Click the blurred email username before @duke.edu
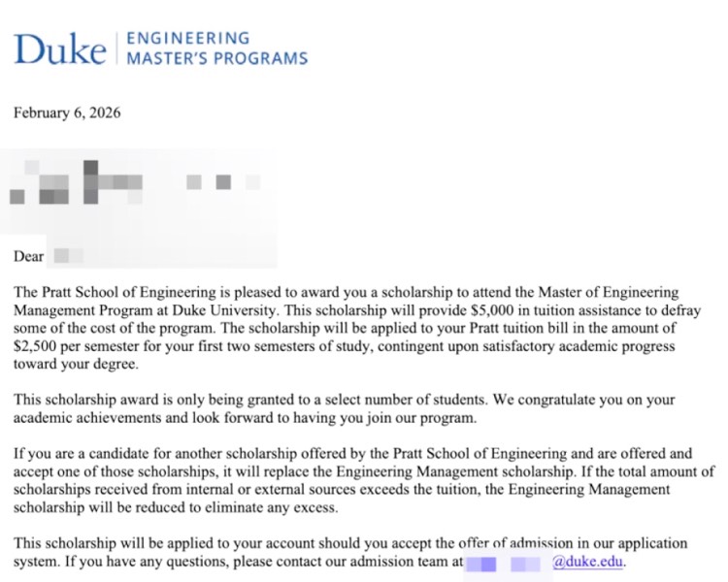 click(505, 562)
